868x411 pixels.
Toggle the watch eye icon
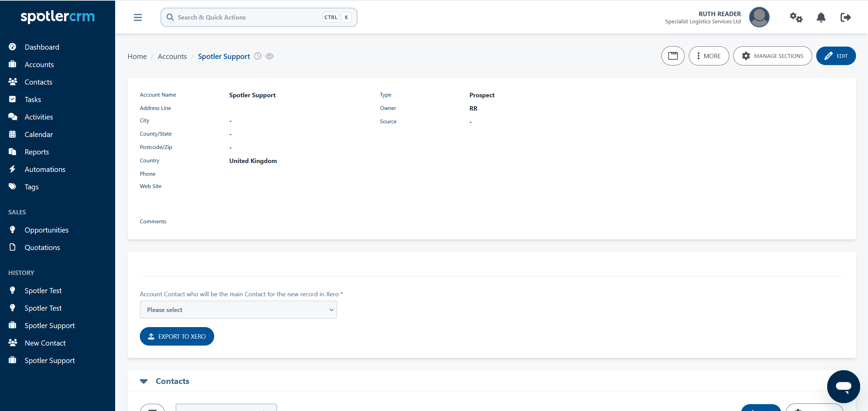tap(270, 56)
